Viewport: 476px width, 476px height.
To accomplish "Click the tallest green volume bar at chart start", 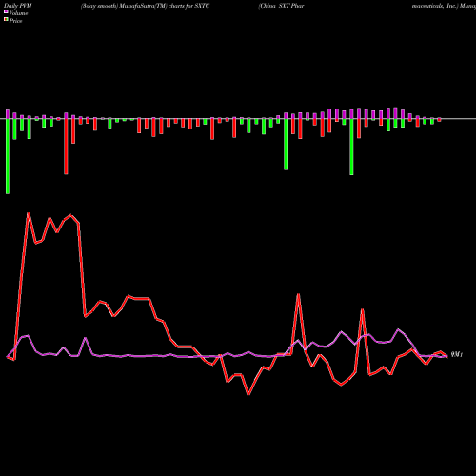I will [8, 156].
